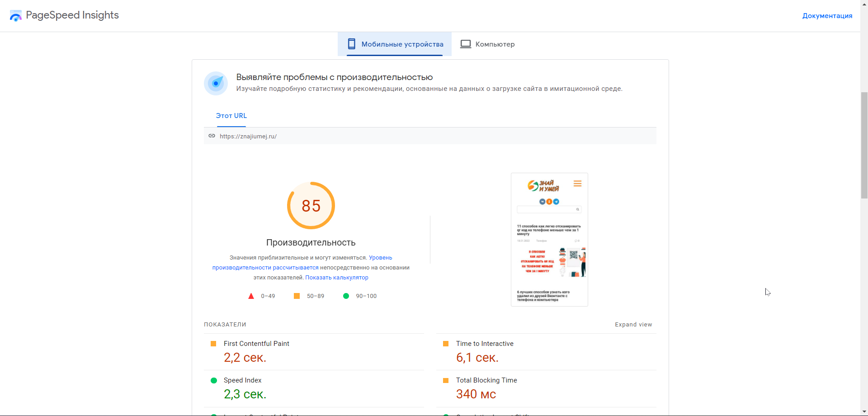Click the PageSpeed Insights logo icon
Screen dimensions: 868x416
[x=16, y=16]
